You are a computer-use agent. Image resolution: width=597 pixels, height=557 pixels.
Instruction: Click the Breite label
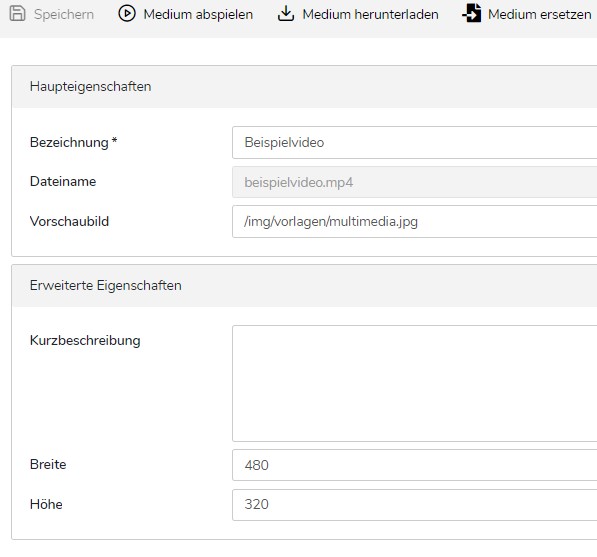48,464
